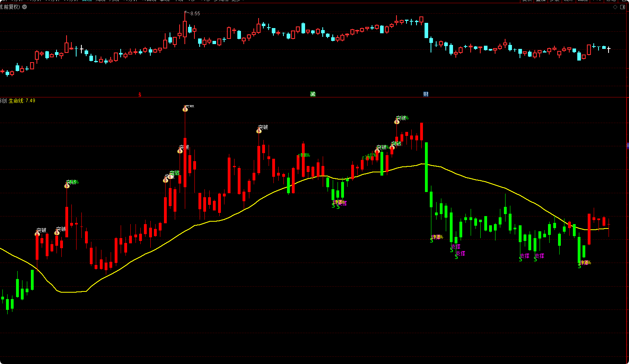629x364 pixels.
Task: Click the red $ event marker on the timeline
Action: click(140, 95)
